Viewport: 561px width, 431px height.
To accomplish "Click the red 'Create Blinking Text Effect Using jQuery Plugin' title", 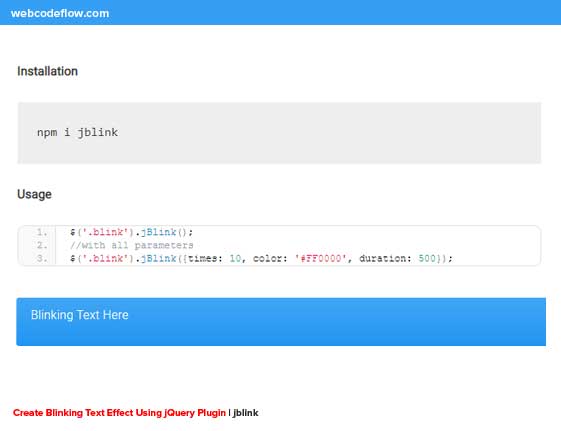I will [x=119, y=413].
